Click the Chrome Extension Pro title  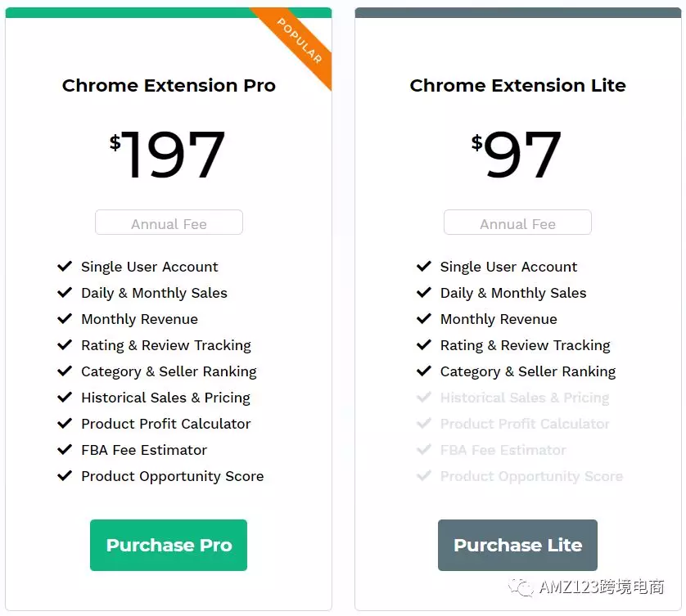click(169, 86)
